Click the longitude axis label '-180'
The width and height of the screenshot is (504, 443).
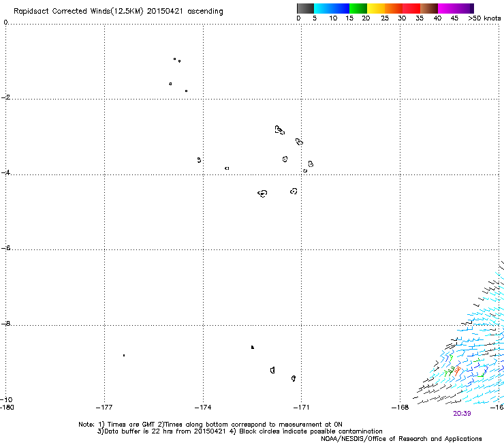tap(7, 408)
